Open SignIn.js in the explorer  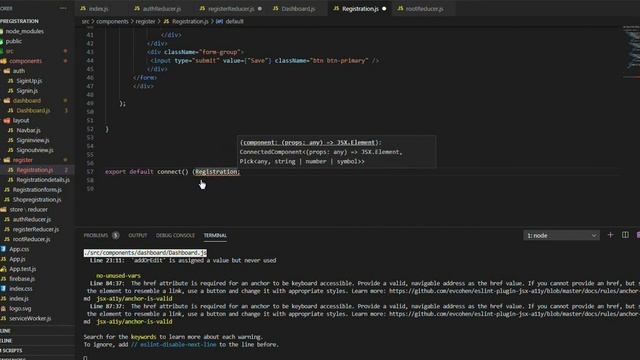(27, 91)
